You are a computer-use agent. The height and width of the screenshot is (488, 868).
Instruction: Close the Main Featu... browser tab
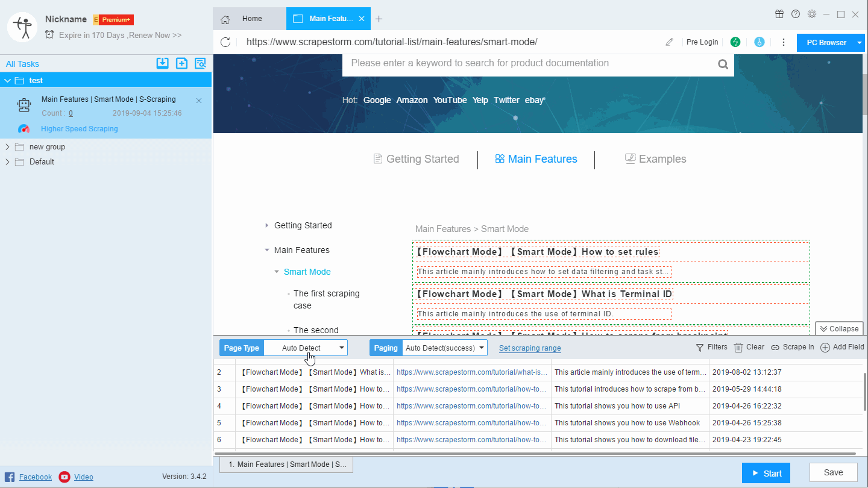362,19
